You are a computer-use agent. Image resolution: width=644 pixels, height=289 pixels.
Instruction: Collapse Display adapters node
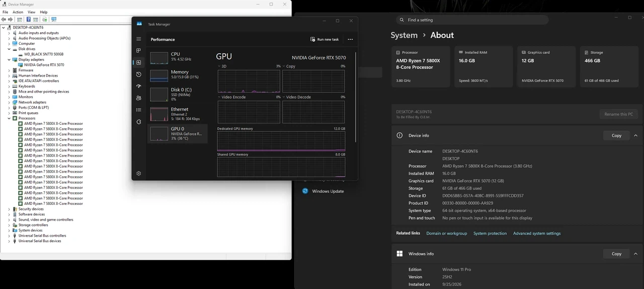tap(9, 59)
